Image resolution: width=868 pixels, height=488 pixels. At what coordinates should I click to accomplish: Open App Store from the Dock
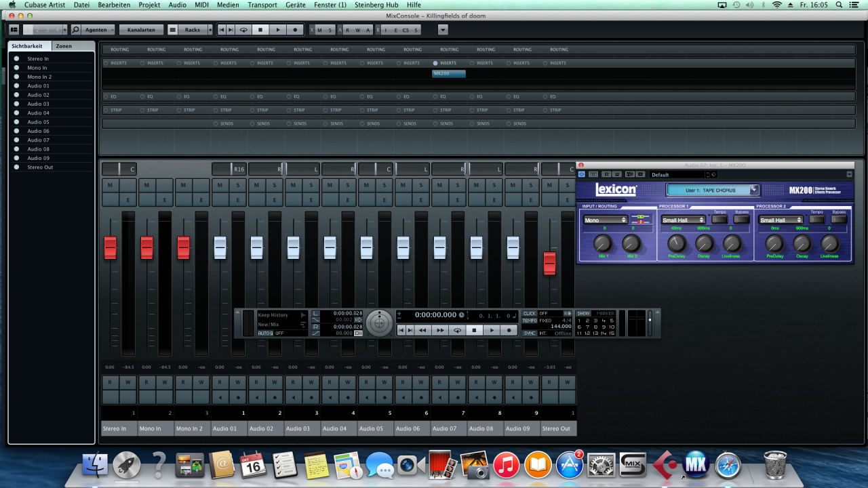(x=570, y=465)
